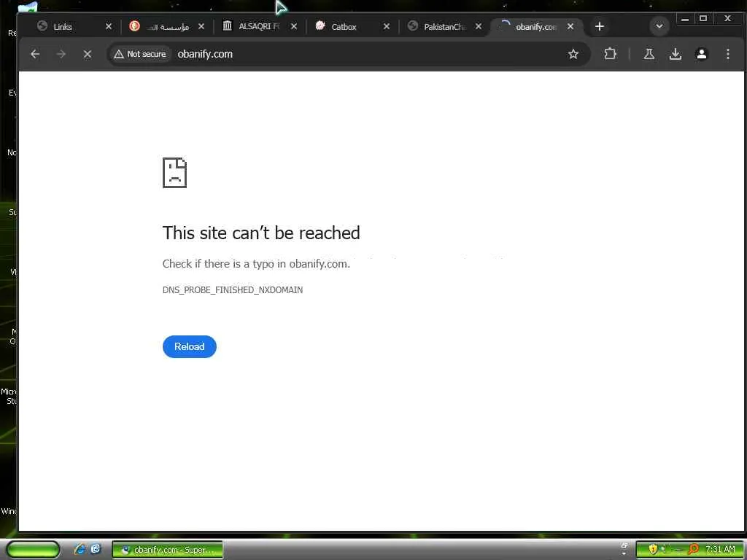Launch Internet Explorer from quick launch
The width and height of the screenshot is (747, 560).
coord(80,550)
